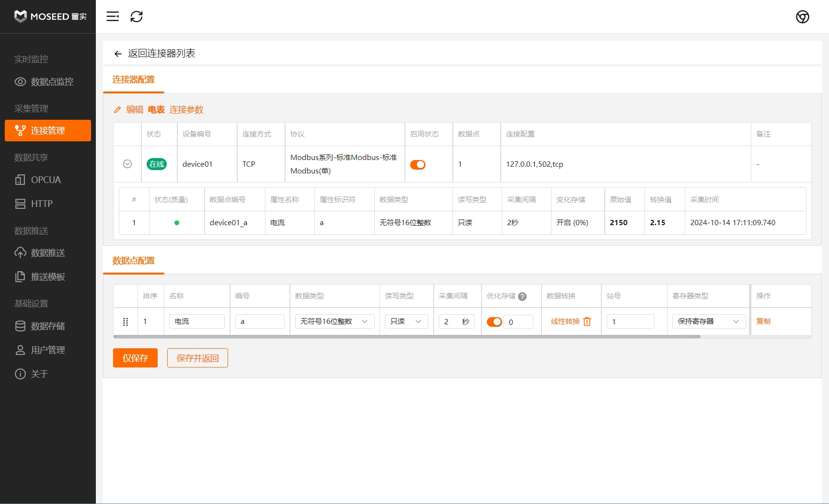This screenshot has height=504, width=829.
Task: Open the 保持寄存器 register type dropdown
Action: (709, 321)
